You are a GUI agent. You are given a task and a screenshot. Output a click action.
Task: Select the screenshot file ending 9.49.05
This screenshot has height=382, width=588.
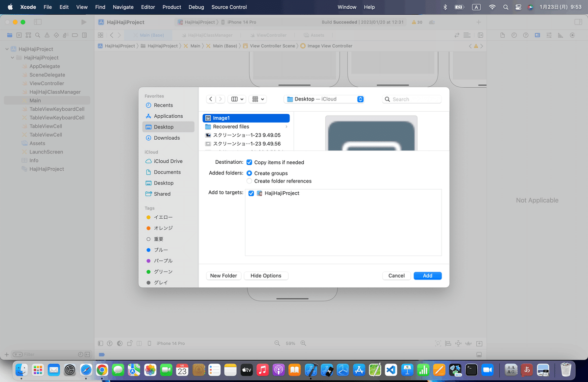[x=246, y=135]
